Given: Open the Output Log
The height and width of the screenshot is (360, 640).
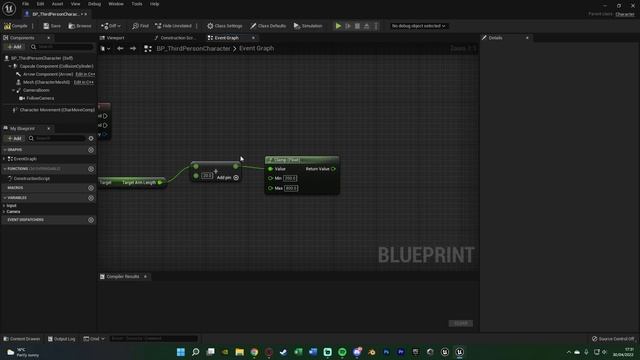Looking at the screenshot, I should pyautogui.click(x=62, y=339).
